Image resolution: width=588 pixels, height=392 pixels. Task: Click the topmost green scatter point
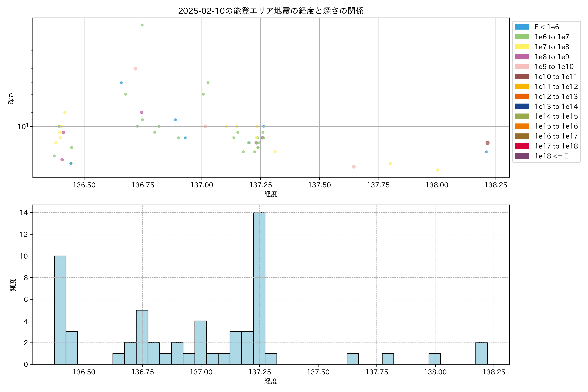tap(142, 25)
